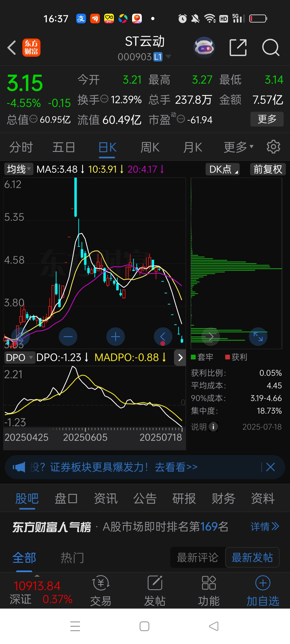The image size is (290, 644).
Task: Open the 公告 tab
Action: click(x=145, y=499)
